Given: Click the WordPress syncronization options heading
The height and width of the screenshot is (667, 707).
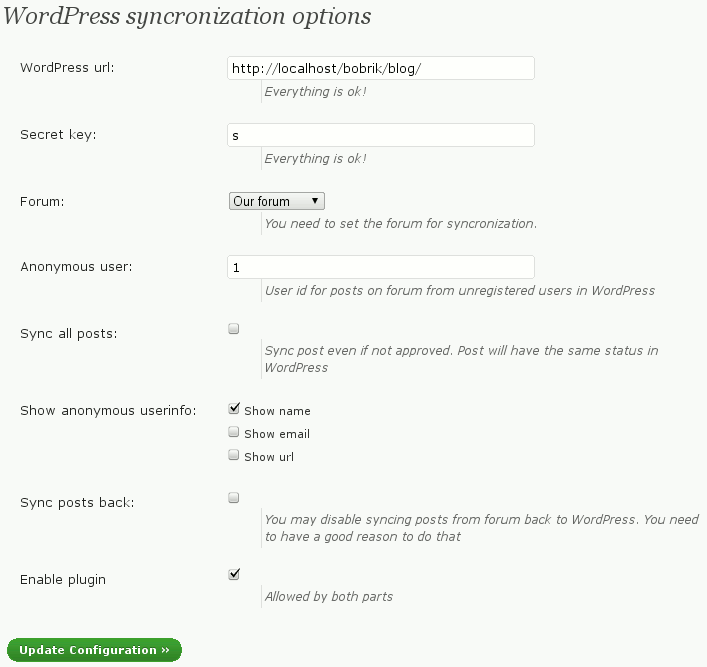Looking at the screenshot, I should pyautogui.click(x=187, y=16).
